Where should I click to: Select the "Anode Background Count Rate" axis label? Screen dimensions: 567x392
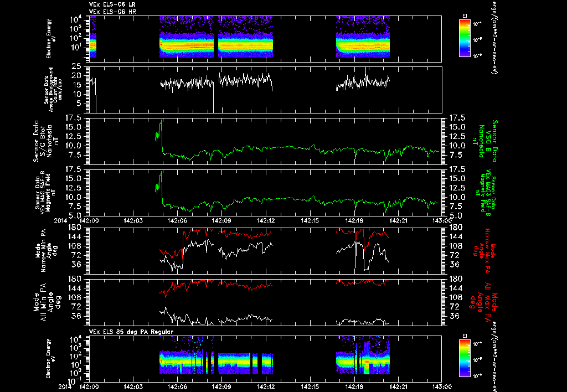(53, 89)
